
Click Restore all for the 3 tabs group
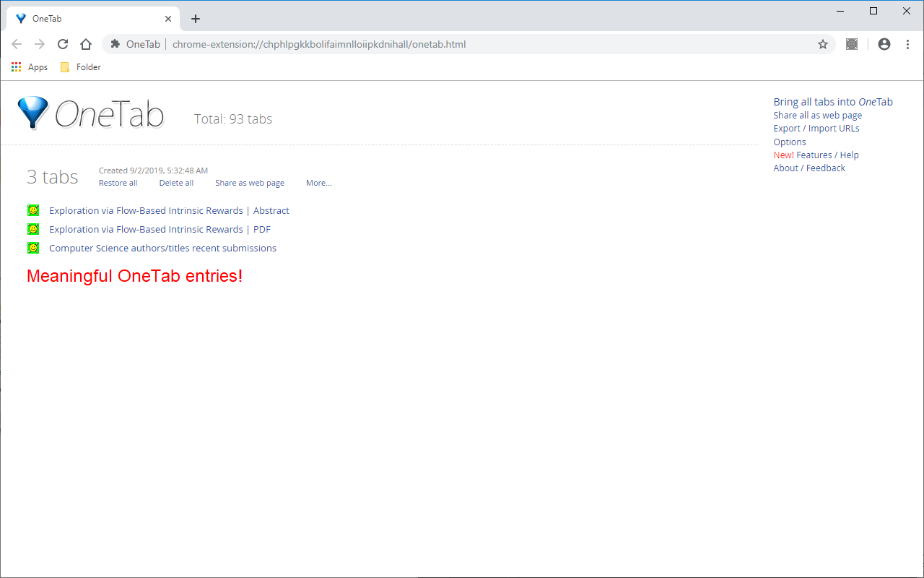click(x=118, y=183)
